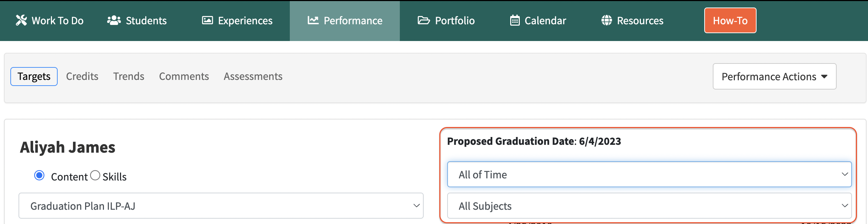Click the Performance chart icon
Viewport: 868px width, 224px height.
click(x=313, y=20)
